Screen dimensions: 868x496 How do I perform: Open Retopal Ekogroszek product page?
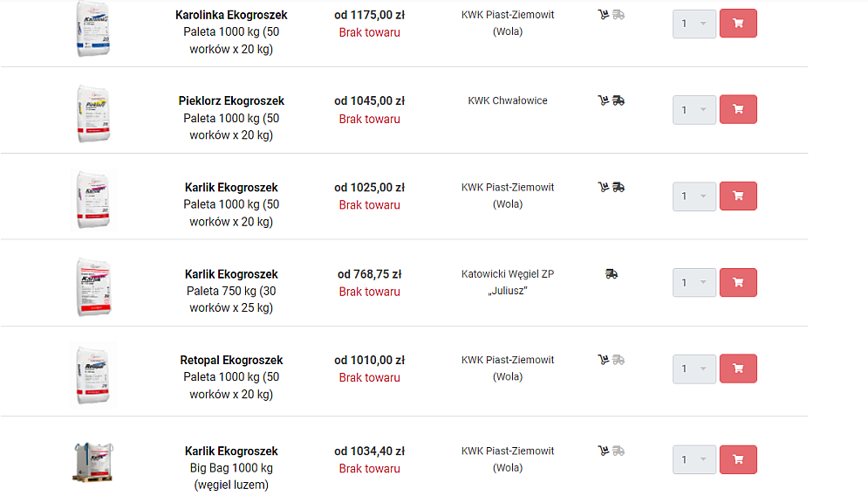pos(231,361)
